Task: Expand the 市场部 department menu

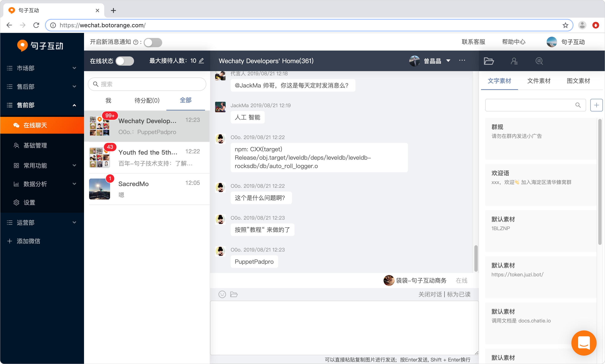Action: [x=42, y=68]
